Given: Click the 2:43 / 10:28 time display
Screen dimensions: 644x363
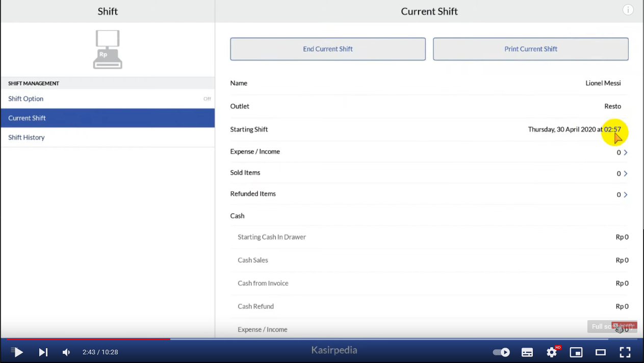Looking at the screenshot, I should (x=100, y=352).
